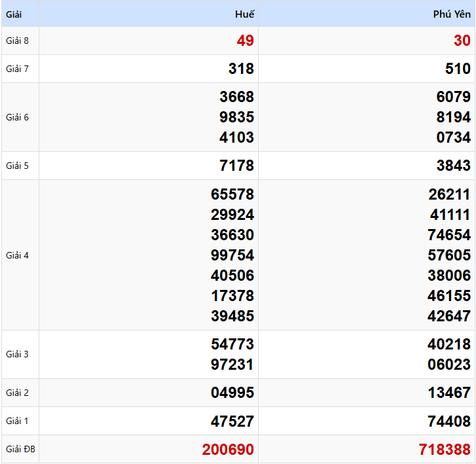This screenshot has width=476, height=464.
Task: Click Huế number 9835
Action: point(237,117)
